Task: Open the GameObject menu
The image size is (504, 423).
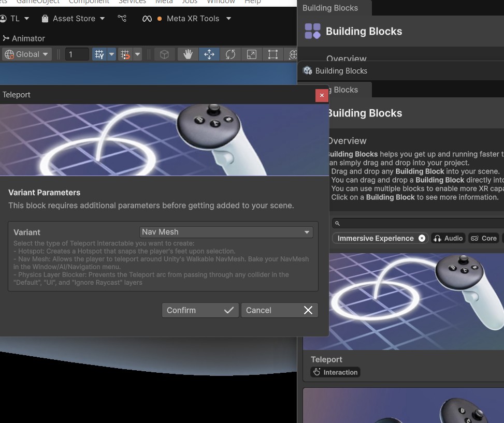Action: coord(38,2)
